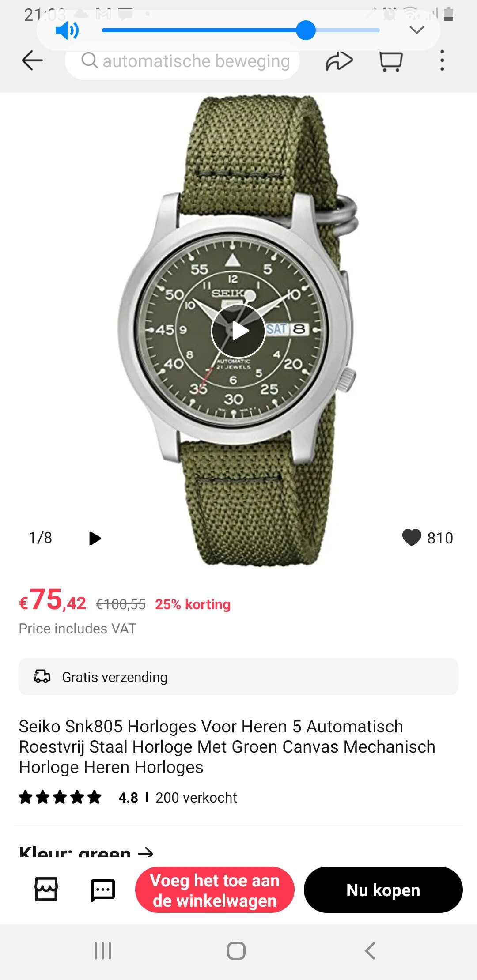
Task: Mute using the volume speaker icon
Action: click(67, 30)
